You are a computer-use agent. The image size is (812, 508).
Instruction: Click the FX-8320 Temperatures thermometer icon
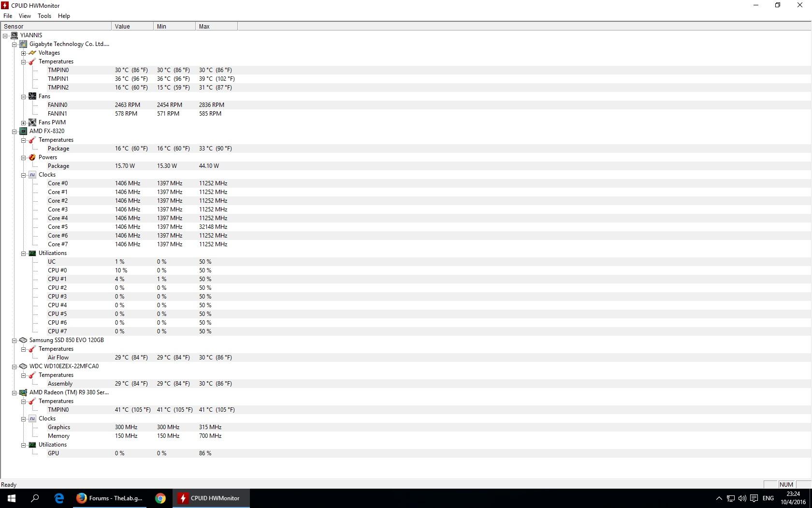pos(32,140)
